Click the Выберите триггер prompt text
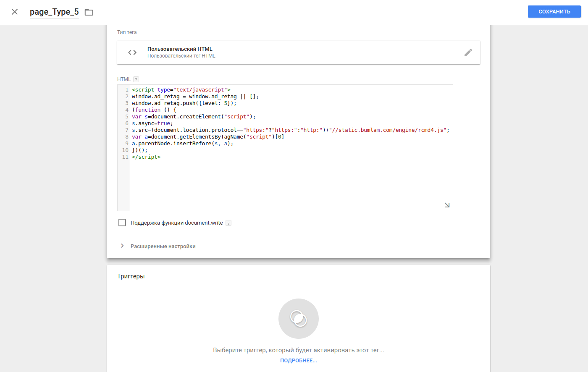The height and width of the screenshot is (372, 588). (x=298, y=350)
